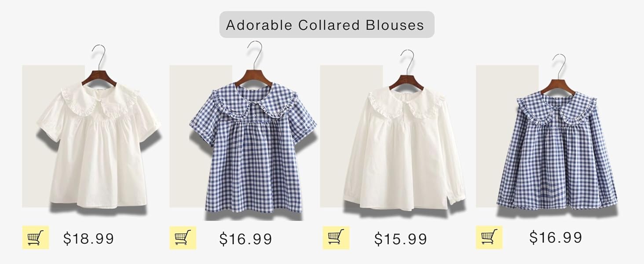The height and width of the screenshot is (264, 644).
Task: Click cart icon beside $15.99 price
Action: click(336, 238)
